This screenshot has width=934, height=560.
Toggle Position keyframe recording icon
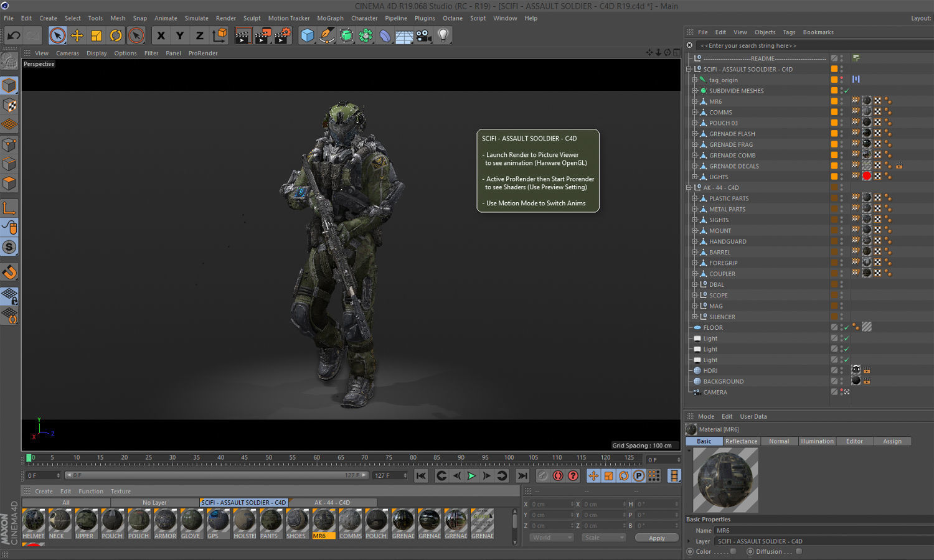(x=593, y=475)
